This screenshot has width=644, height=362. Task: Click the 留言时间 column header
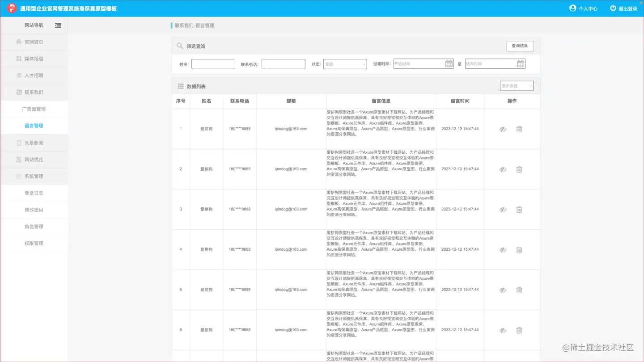coord(460,101)
